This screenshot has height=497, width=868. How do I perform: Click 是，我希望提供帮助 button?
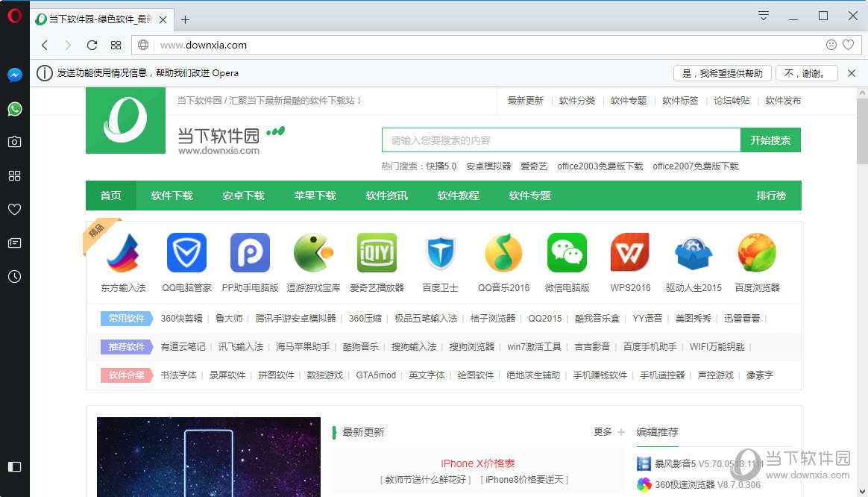(723, 73)
